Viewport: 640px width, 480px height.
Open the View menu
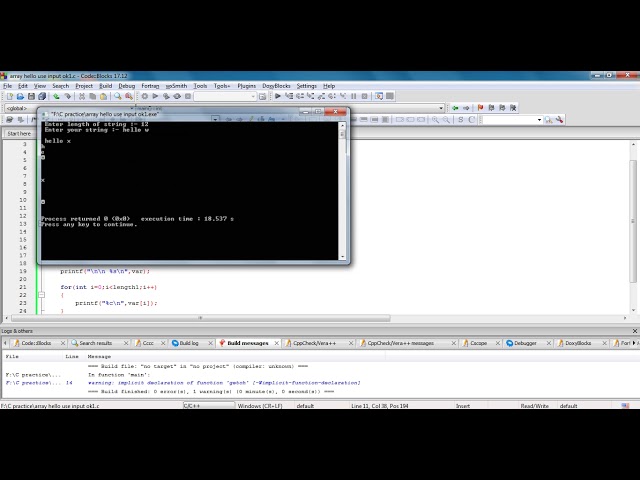click(x=40, y=86)
